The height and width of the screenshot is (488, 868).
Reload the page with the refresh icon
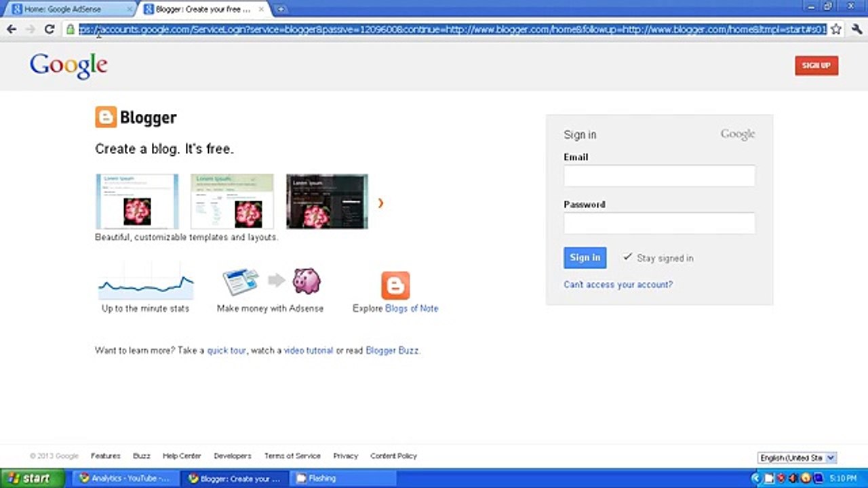click(x=49, y=29)
